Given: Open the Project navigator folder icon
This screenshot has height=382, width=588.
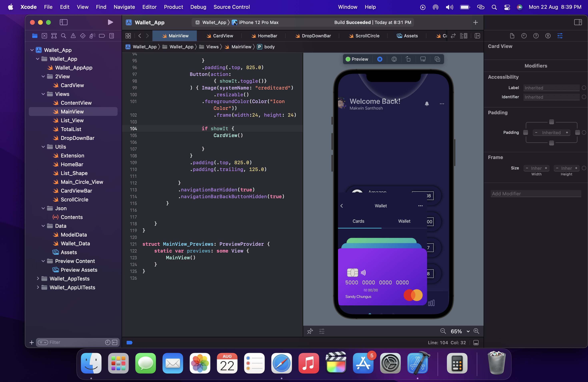Looking at the screenshot, I should pyautogui.click(x=35, y=36).
